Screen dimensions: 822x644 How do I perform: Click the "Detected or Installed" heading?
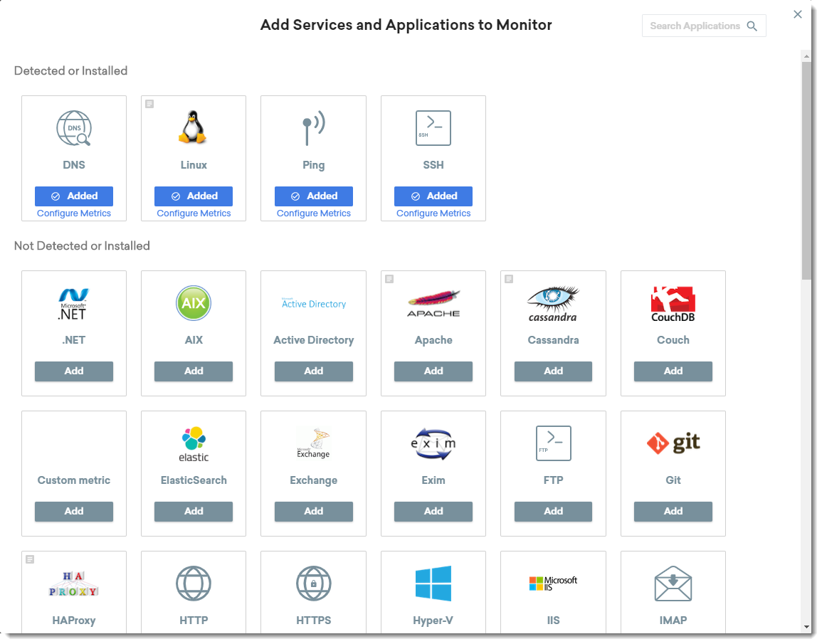pyautogui.click(x=70, y=70)
